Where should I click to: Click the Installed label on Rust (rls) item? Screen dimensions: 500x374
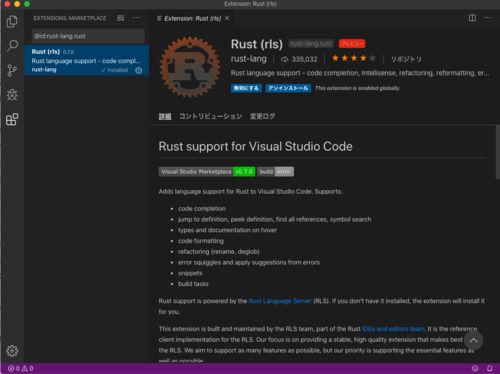click(115, 70)
